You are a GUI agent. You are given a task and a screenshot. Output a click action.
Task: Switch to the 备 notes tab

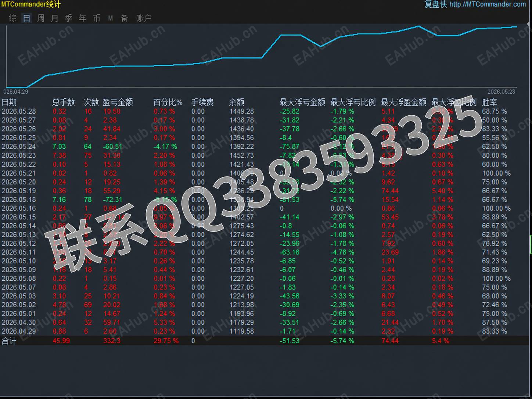[x=124, y=18]
